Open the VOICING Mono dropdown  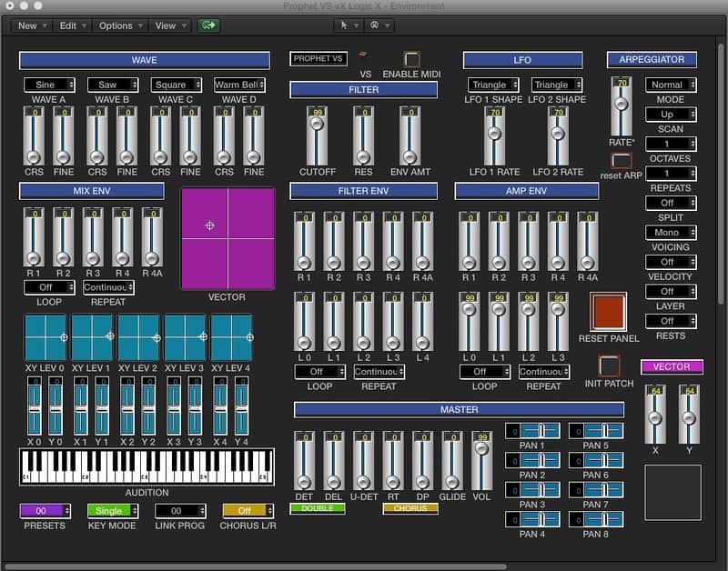point(671,233)
